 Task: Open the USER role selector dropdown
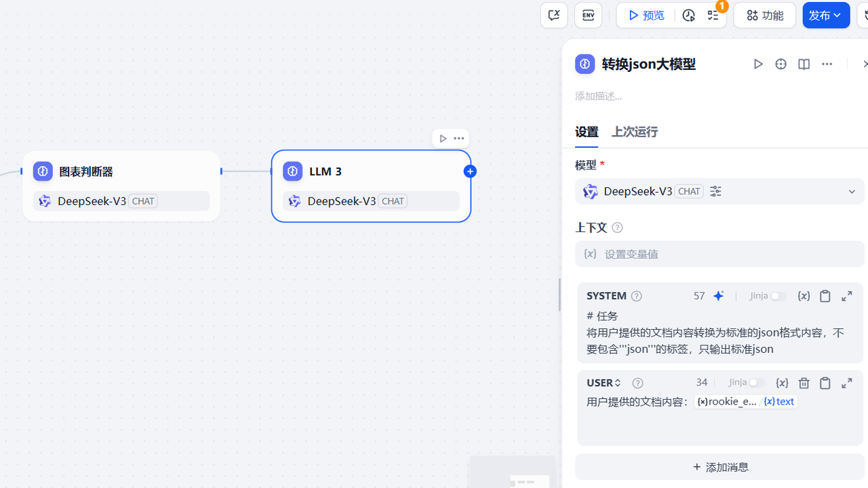pos(604,383)
